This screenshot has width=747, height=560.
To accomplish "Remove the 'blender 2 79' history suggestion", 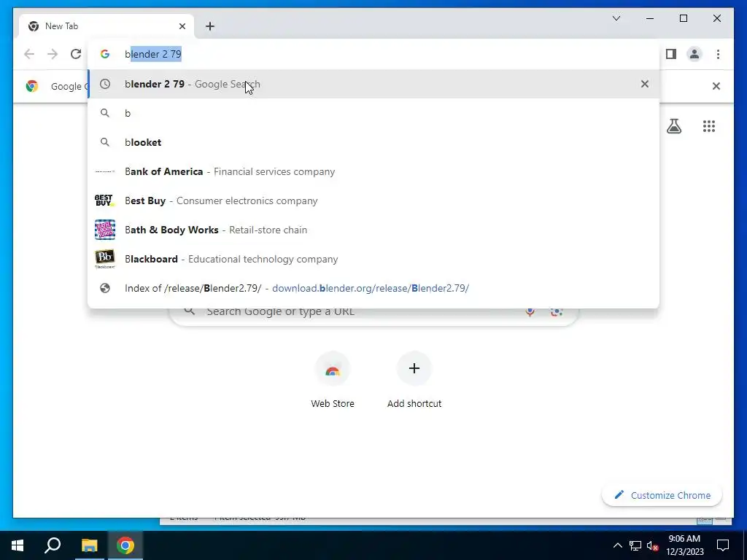I will 645,84.
